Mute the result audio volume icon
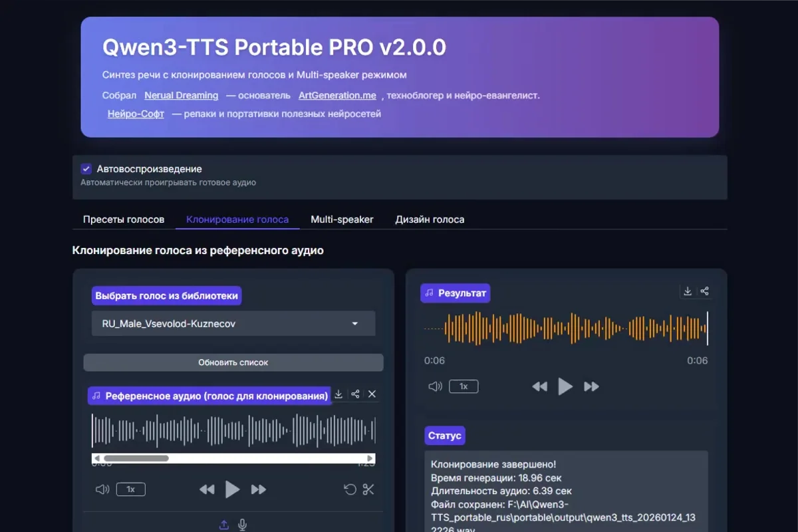Screen dimensions: 798x532 coord(435,386)
